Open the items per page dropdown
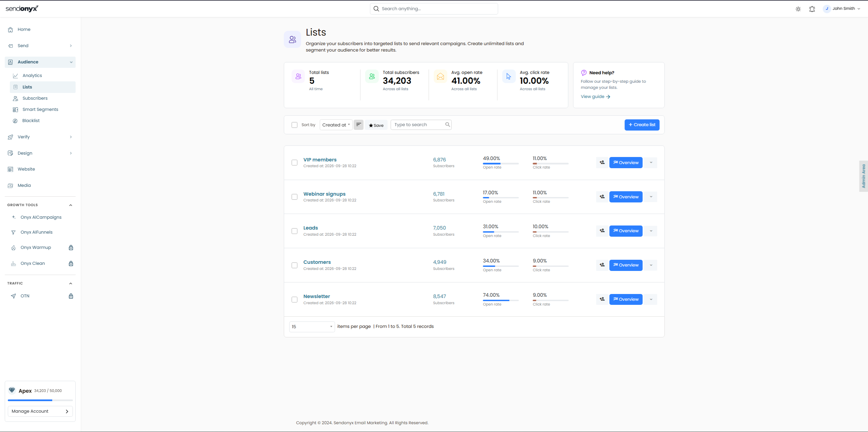 tap(312, 327)
